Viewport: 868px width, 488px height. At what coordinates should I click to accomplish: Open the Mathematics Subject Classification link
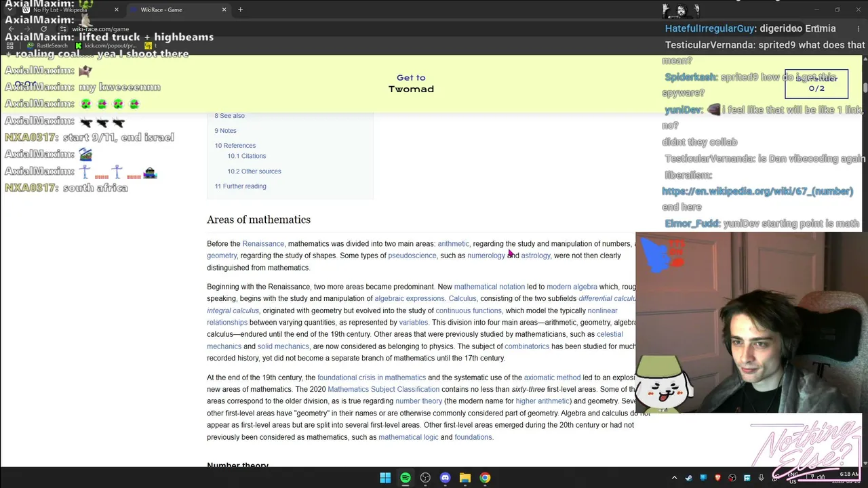(384, 390)
